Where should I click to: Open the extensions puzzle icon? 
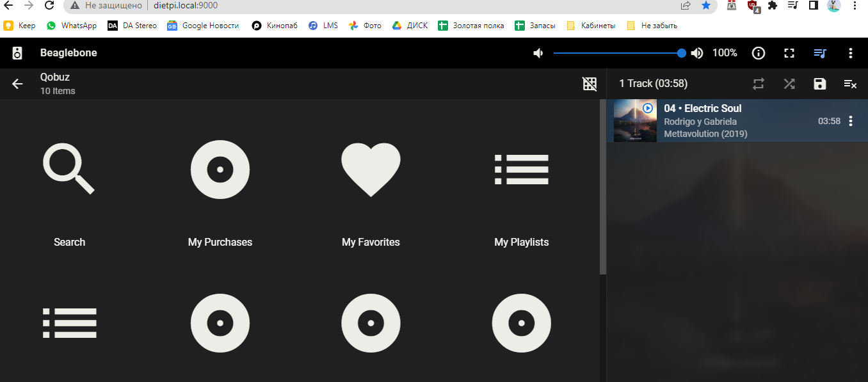[773, 5]
